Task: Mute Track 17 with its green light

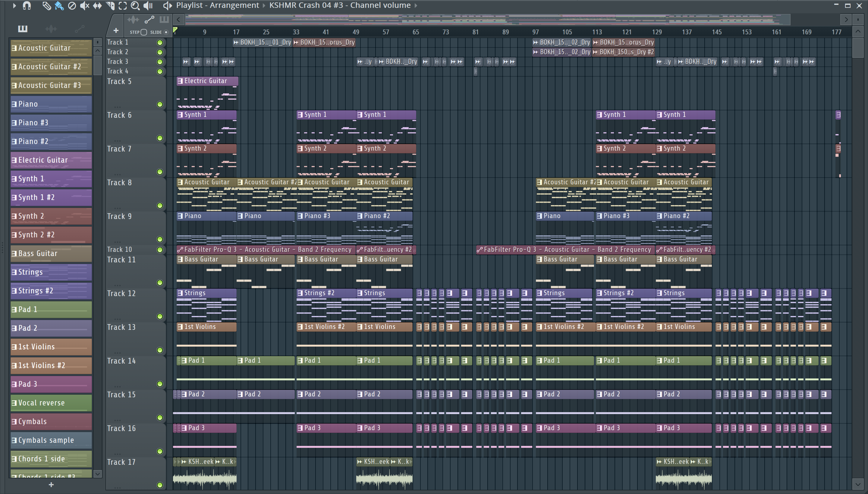Action: [159, 485]
